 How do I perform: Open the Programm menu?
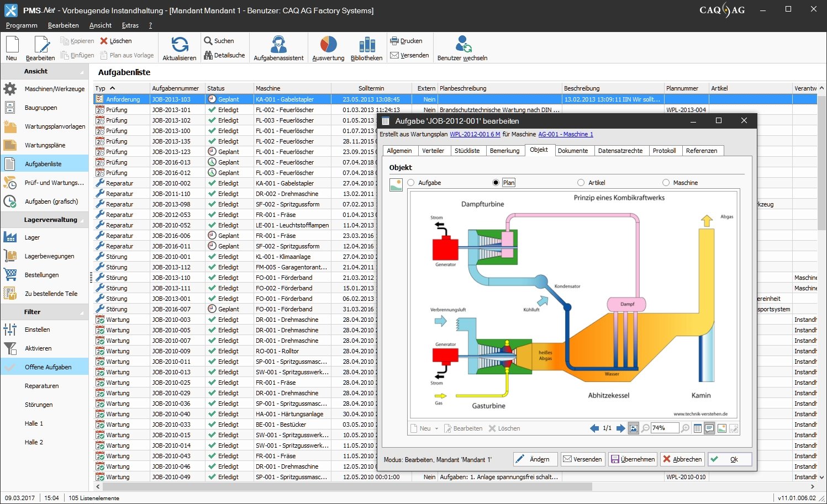[x=22, y=25]
